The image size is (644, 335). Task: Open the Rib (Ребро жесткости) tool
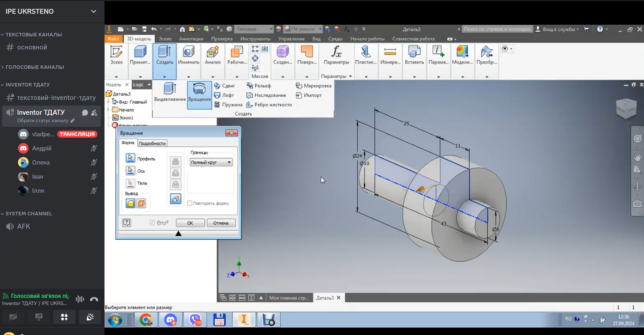click(x=269, y=105)
